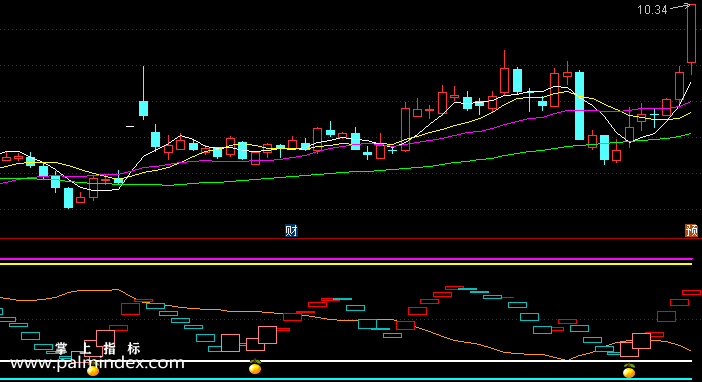The image size is (702, 382).
Task: Select the middle orange fruit signal marker
Action: (255, 367)
